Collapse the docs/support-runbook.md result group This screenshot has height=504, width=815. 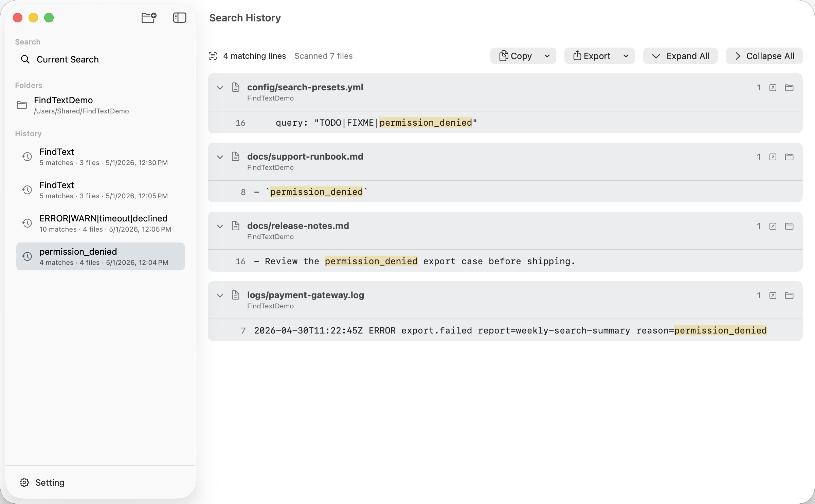220,157
